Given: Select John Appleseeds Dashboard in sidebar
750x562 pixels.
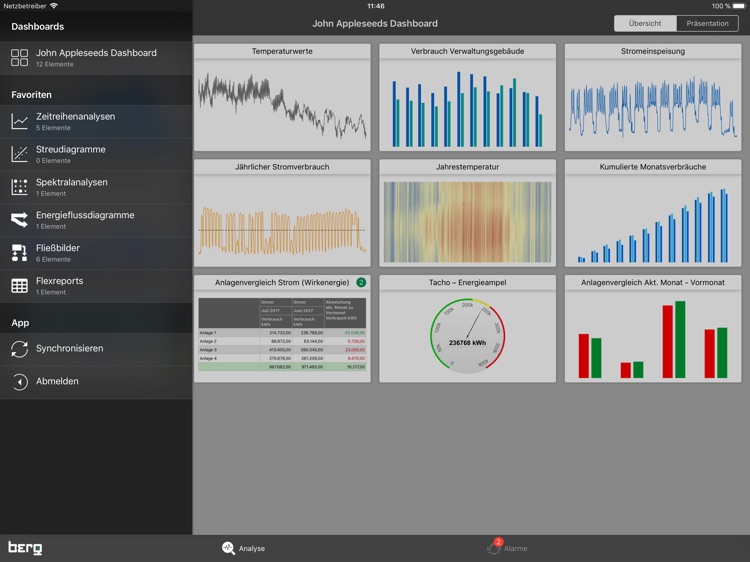Looking at the screenshot, I should (x=96, y=57).
